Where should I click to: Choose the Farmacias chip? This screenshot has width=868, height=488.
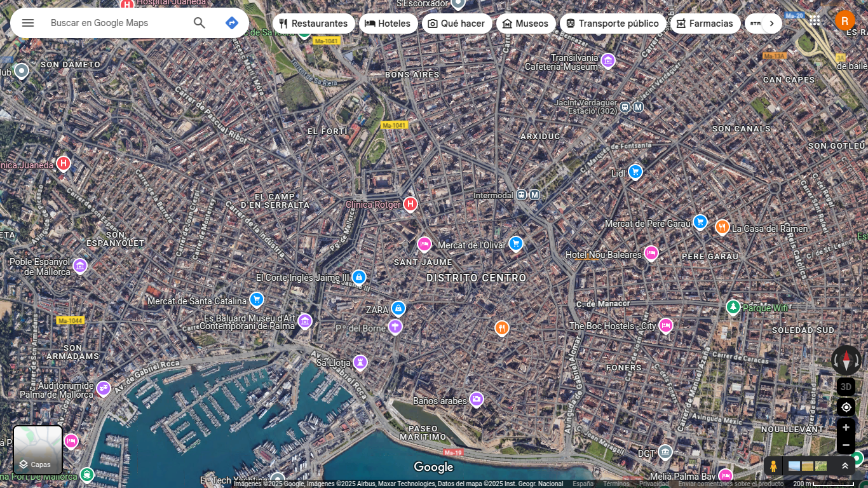[x=705, y=24]
